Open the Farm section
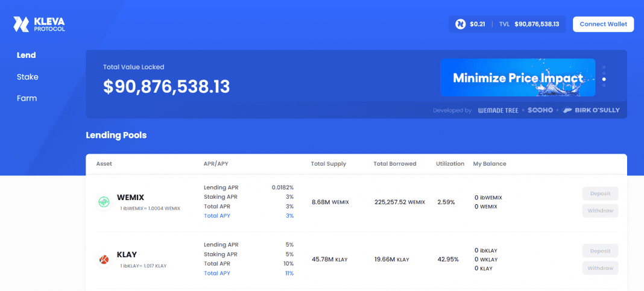 27,98
